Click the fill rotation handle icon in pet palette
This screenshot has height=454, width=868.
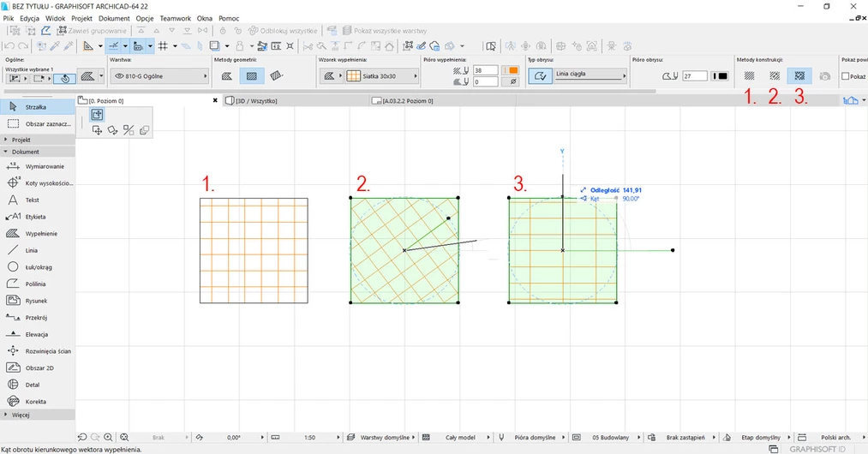pos(112,130)
